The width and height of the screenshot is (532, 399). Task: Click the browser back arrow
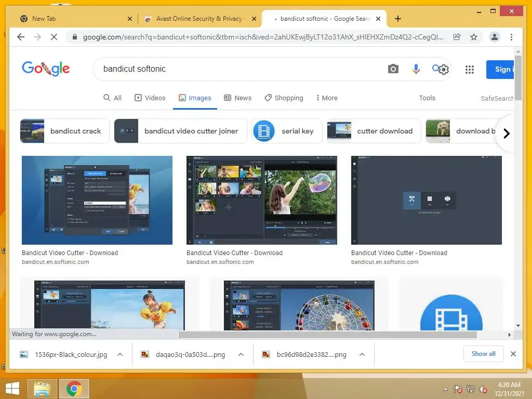click(21, 37)
